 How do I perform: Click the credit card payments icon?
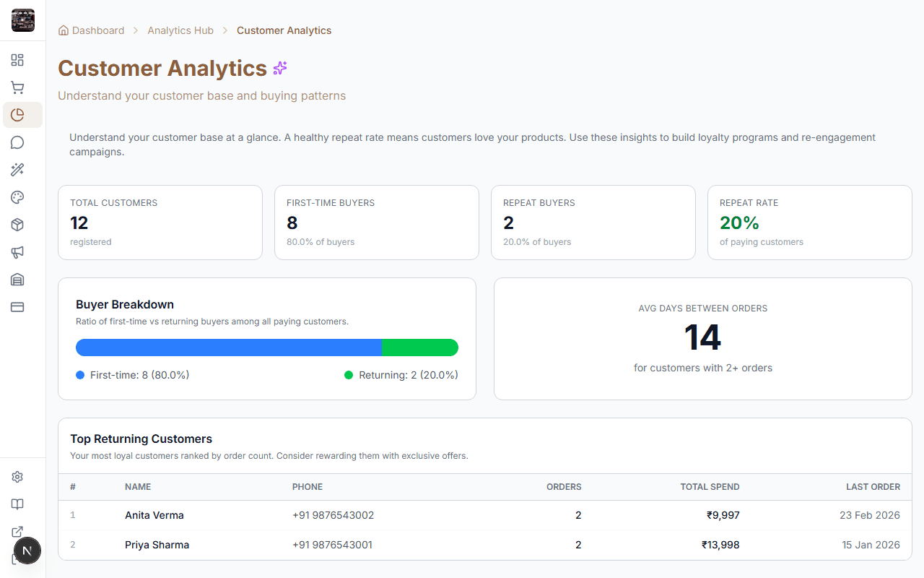pos(17,306)
